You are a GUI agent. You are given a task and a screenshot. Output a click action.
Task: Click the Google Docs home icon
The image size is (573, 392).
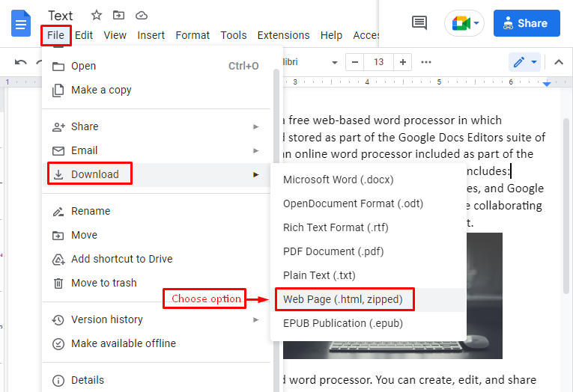[21, 23]
